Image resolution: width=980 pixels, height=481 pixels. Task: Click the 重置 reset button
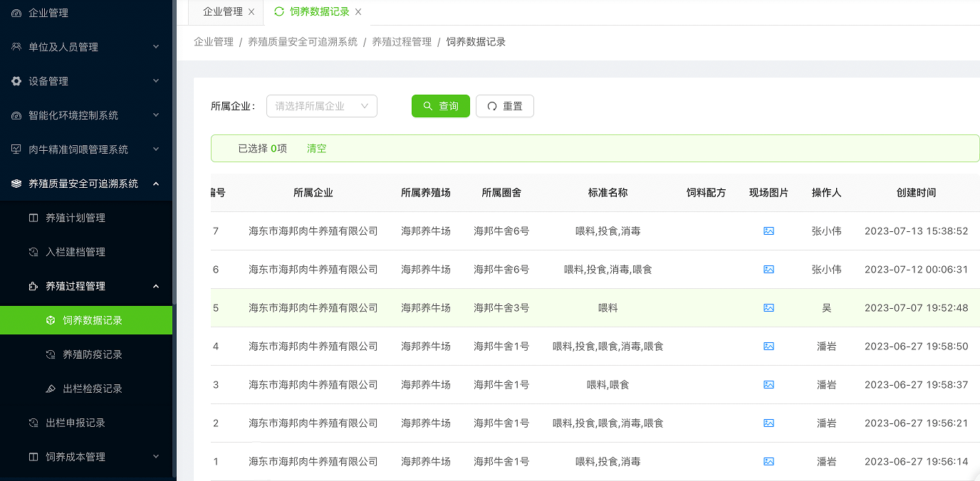(504, 106)
